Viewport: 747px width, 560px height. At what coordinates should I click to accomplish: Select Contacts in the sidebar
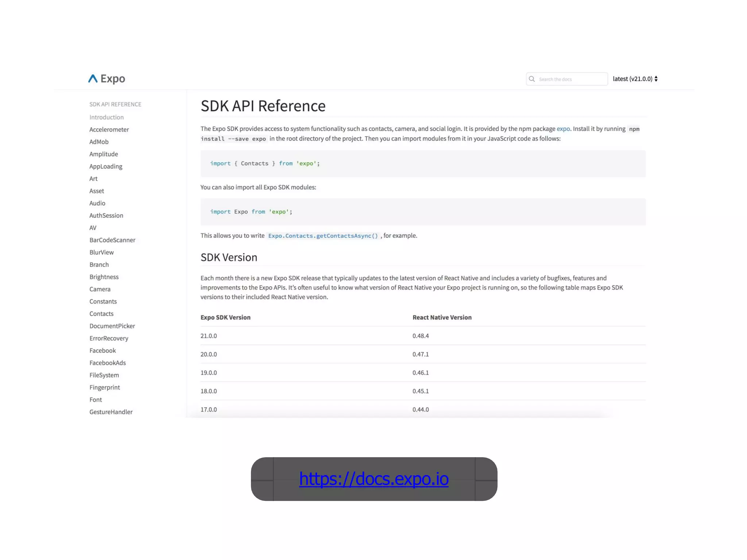click(101, 314)
